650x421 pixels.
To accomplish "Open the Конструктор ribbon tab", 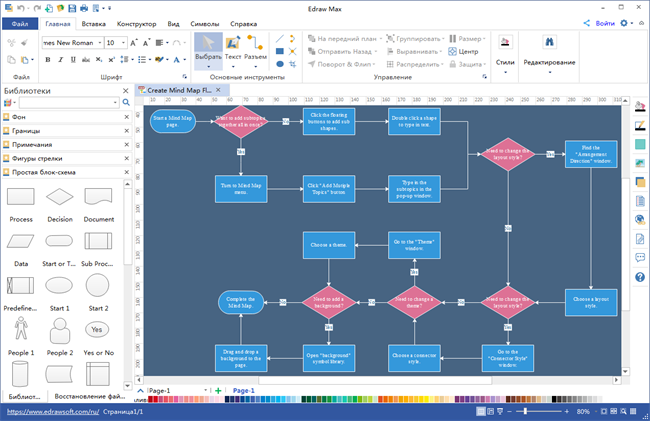I will coord(135,22).
